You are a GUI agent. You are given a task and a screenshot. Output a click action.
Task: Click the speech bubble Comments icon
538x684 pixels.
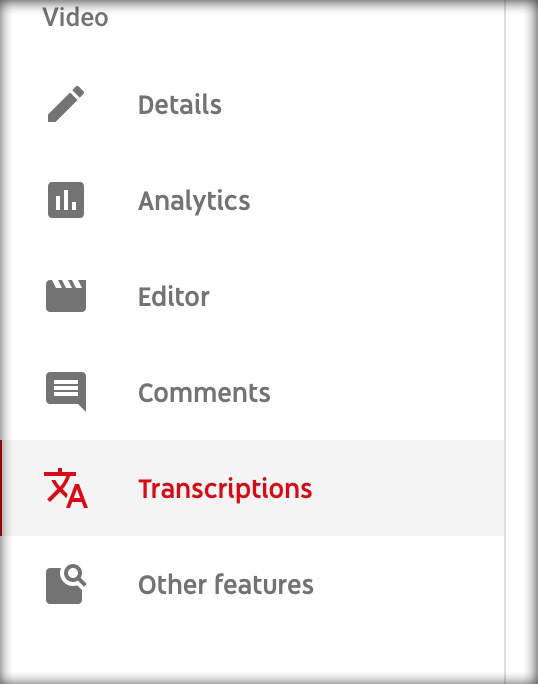pyautogui.click(x=66, y=391)
